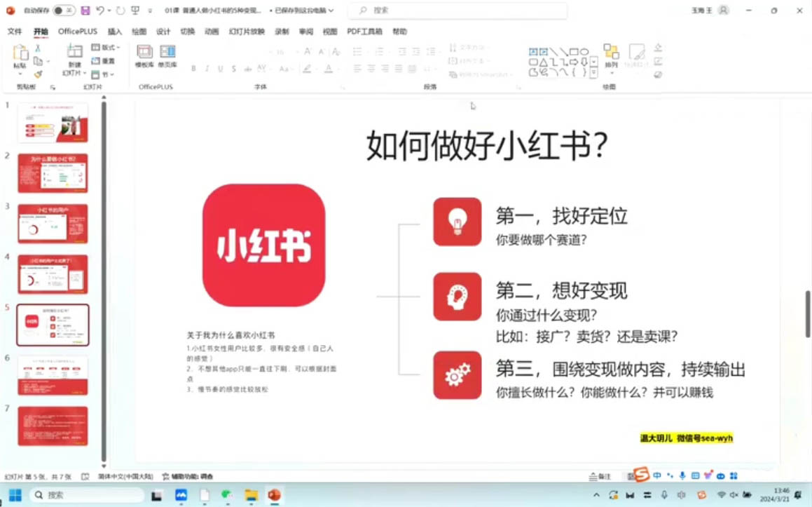Select the rectangle shape in shapes gallery
Image resolution: width=812 pixels, height=507 pixels.
click(574, 52)
